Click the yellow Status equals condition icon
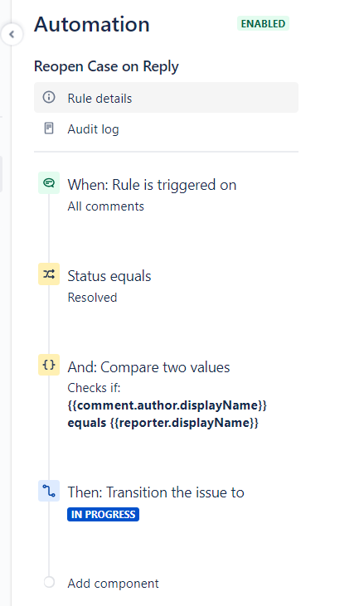The width and height of the screenshot is (364, 606). (49, 274)
